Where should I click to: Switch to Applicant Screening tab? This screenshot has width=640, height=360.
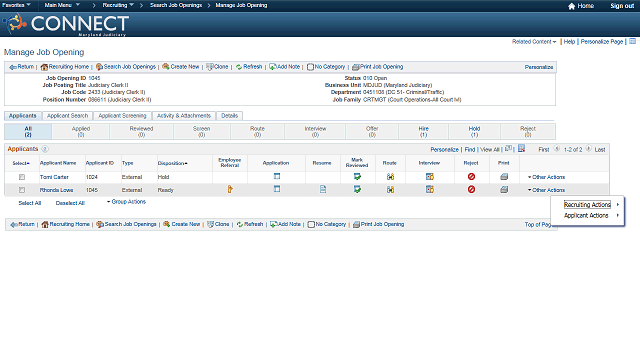point(122,116)
